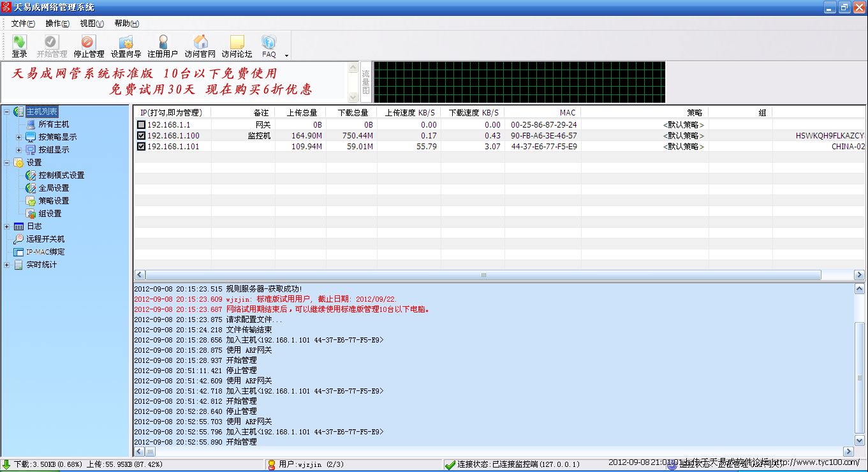Open 控制模式设置 in the sidebar

pos(61,175)
